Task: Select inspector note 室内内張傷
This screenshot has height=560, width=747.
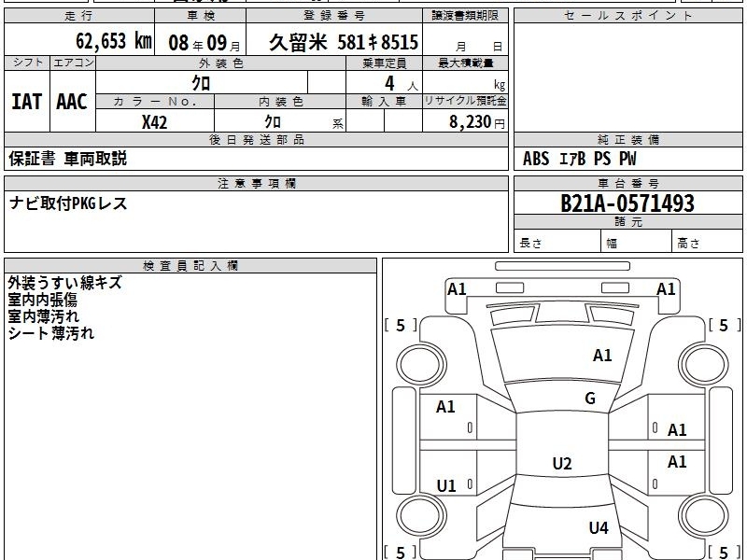Action: point(42,300)
